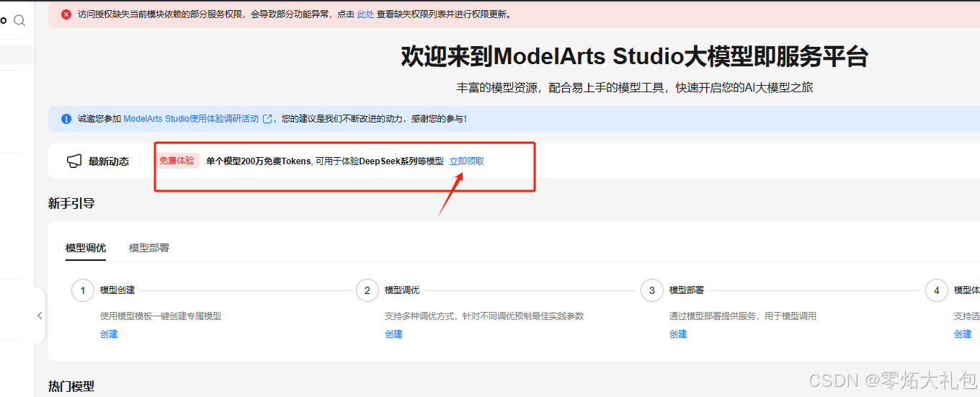Click the welcome title 欢迎来到ModelArts Studio大模型即服务平台

pyautogui.click(x=635, y=56)
